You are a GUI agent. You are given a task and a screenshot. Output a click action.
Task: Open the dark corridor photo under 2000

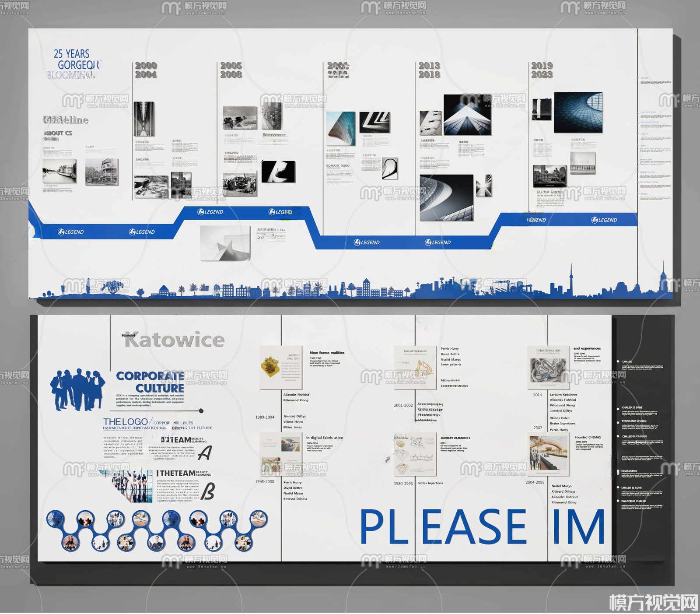(143, 119)
